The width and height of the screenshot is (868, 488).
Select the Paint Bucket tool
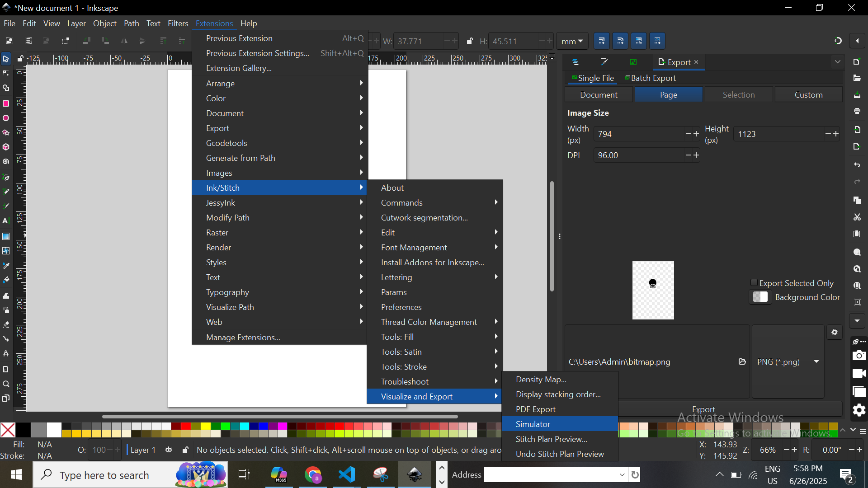pos(6,280)
